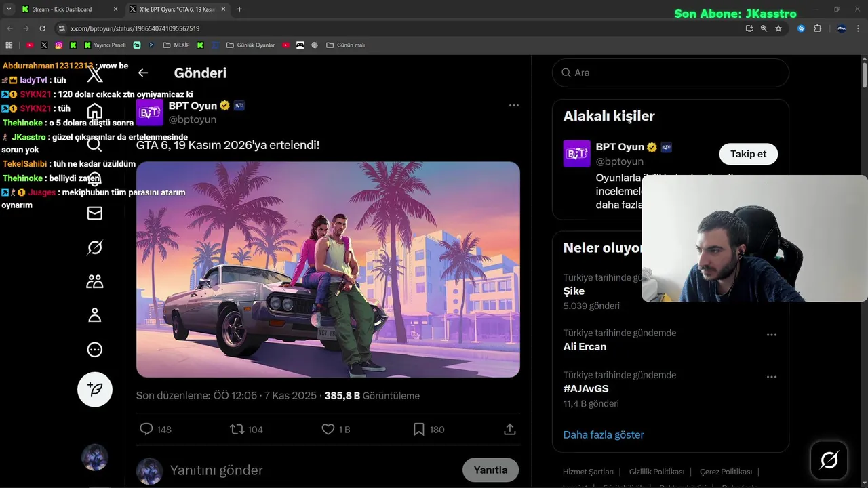Open first YouTube bookmark icon
The height and width of the screenshot is (488, 868).
[x=30, y=45]
